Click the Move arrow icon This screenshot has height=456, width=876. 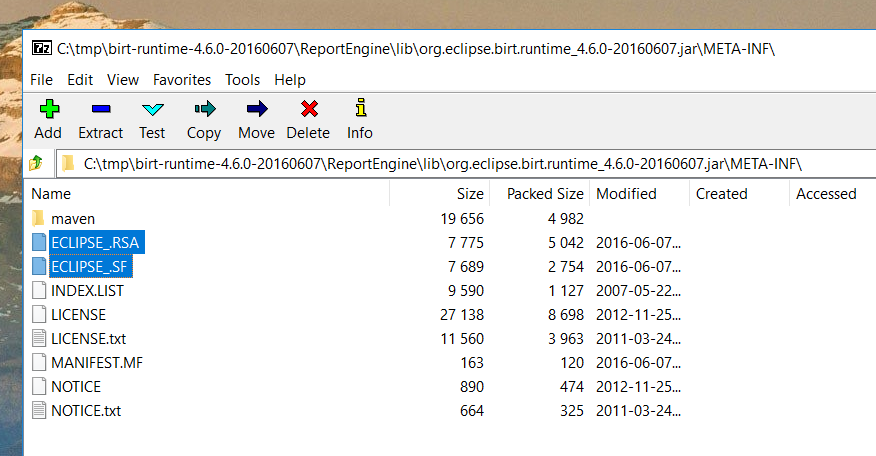(257, 108)
